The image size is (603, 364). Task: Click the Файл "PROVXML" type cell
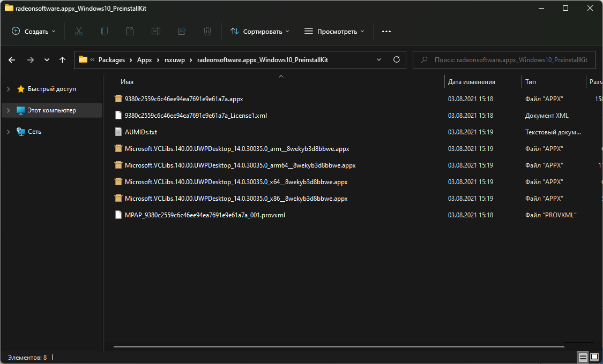550,215
